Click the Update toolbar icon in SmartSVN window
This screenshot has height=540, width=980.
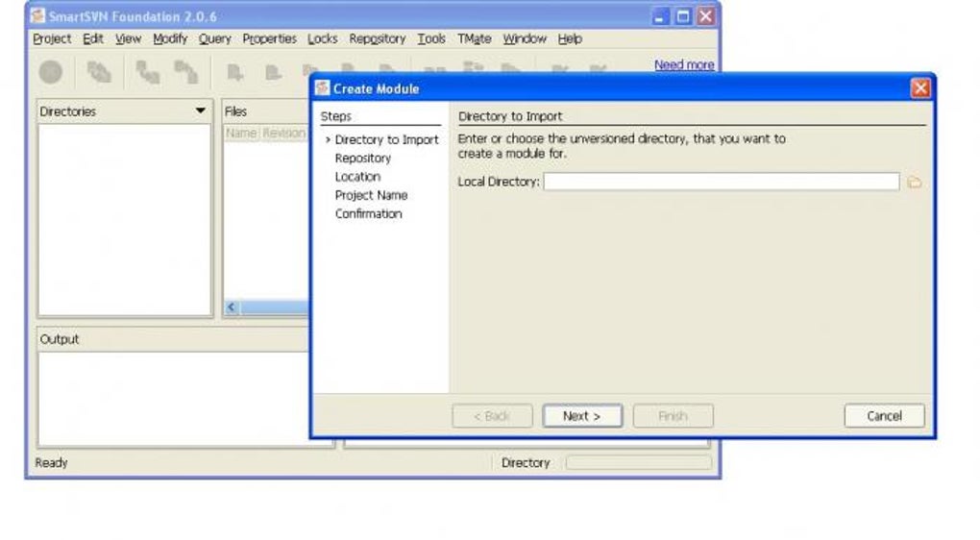[148, 72]
